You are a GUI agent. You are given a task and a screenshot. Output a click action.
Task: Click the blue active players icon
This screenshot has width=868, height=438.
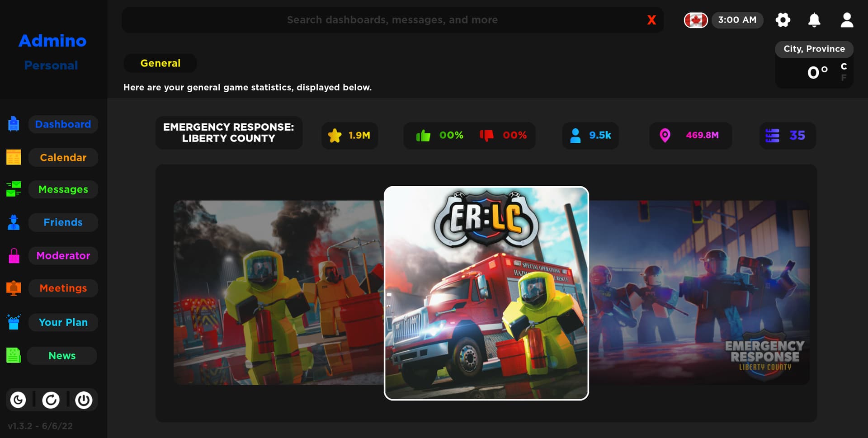[575, 135]
